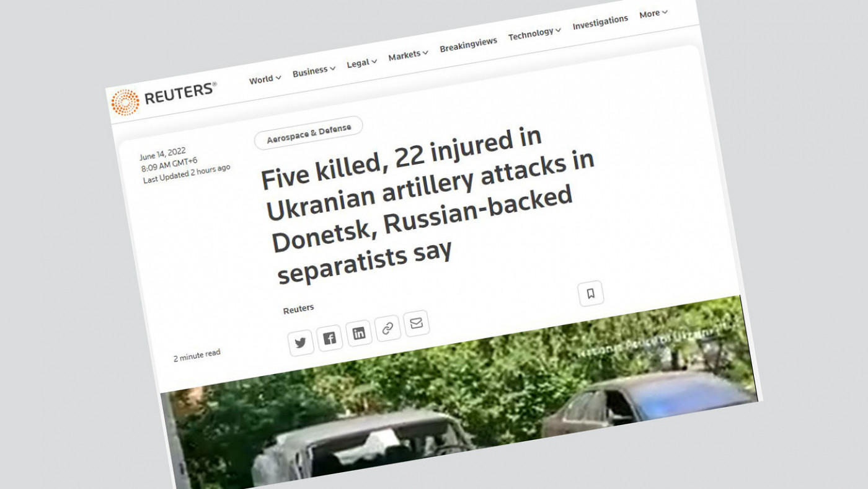Viewport: 868px width, 489px height.
Task: Share article via LinkedIn icon
Action: tap(359, 333)
